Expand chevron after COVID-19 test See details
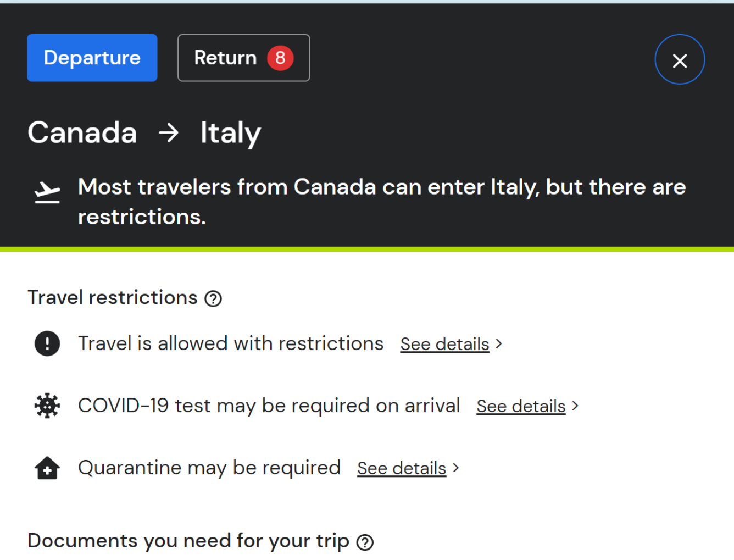 point(575,406)
